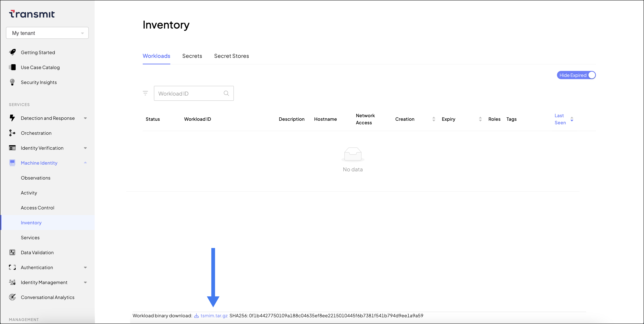Viewport: 644px width, 324px height.
Task: Expand the Detection and Response menu
Action: click(x=85, y=118)
